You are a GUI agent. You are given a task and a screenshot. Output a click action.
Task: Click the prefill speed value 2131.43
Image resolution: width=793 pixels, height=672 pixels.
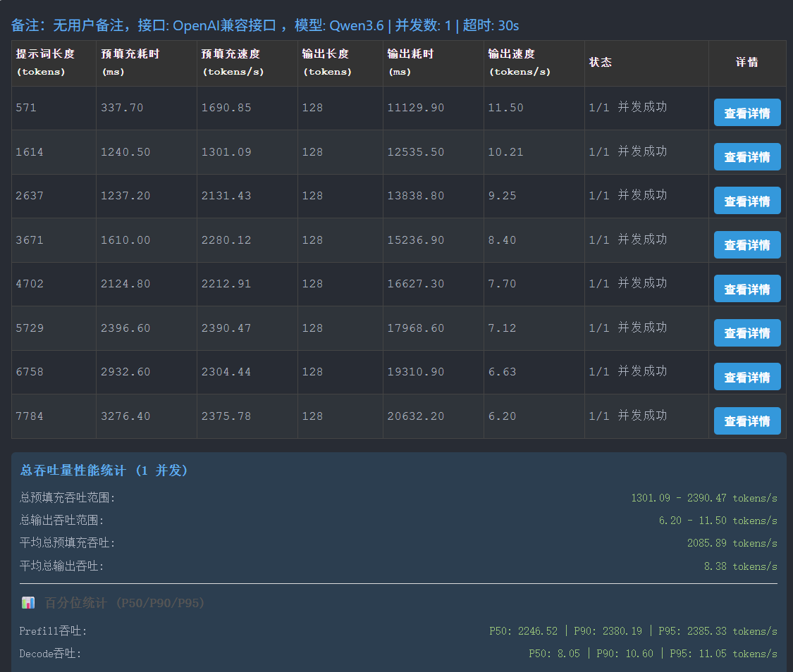pyautogui.click(x=226, y=196)
